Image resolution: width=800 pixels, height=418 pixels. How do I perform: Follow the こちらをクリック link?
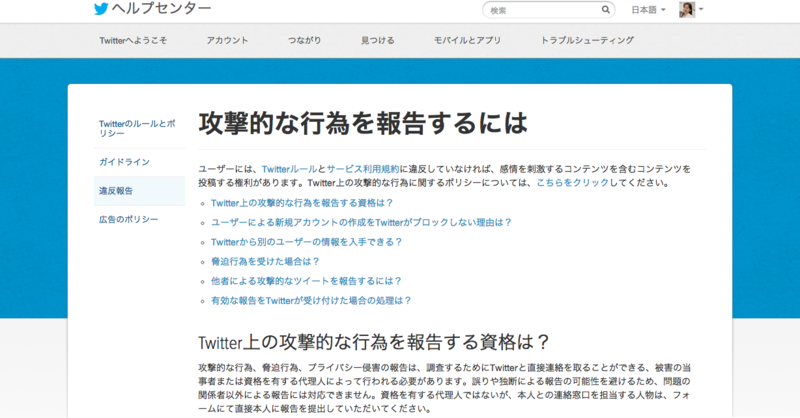[x=573, y=183]
